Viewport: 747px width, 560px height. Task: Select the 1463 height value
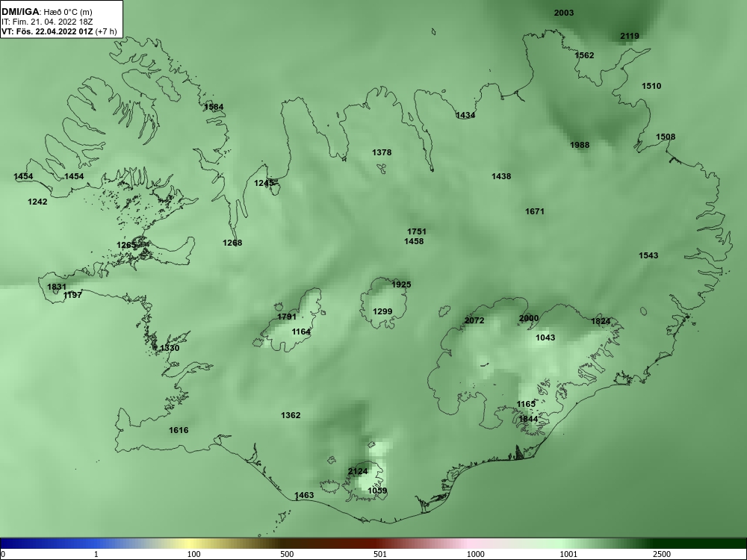click(304, 495)
